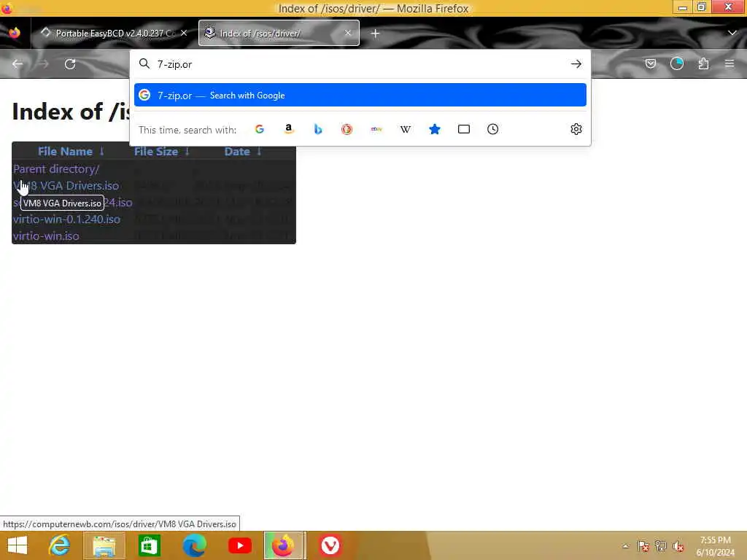
Task: Open the Parent directory/ link
Action: pos(56,169)
